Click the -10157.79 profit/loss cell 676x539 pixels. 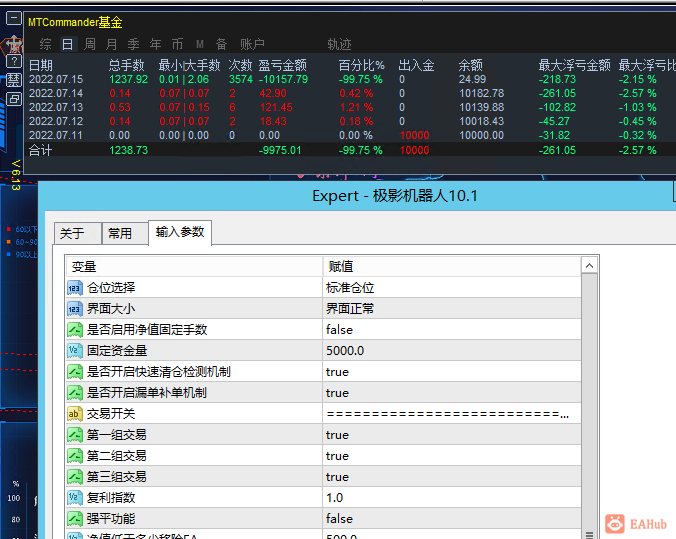284,79
